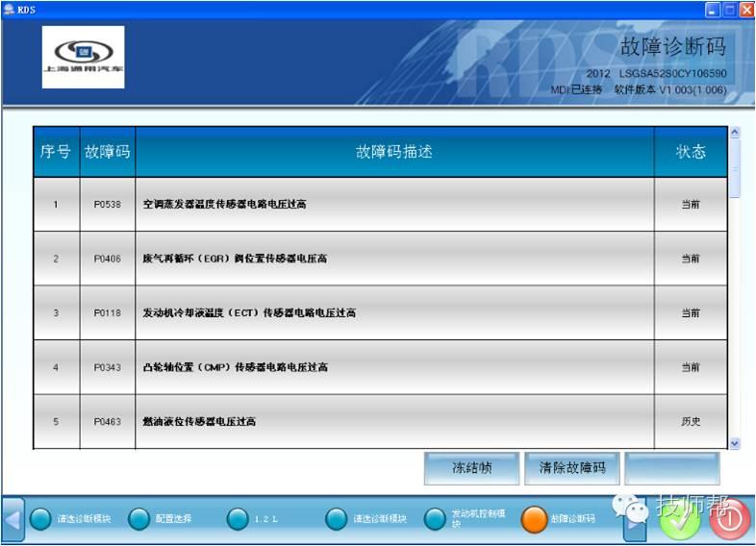Click the 清除故障码 button
This screenshot has width=756, height=546.
[x=572, y=468]
